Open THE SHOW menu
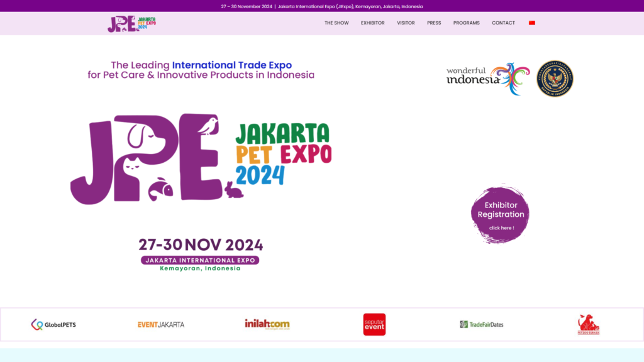The height and width of the screenshot is (362, 644). click(x=336, y=23)
